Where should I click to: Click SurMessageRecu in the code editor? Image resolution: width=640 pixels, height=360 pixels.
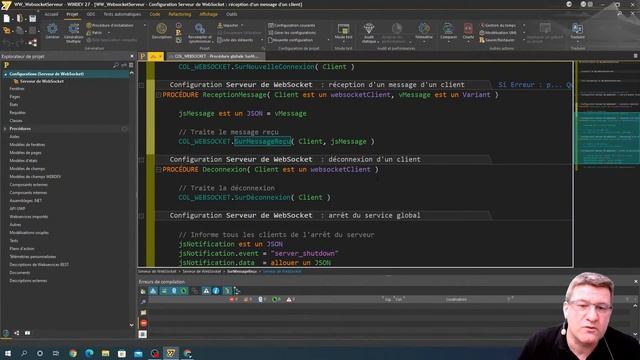click(262, 142)
